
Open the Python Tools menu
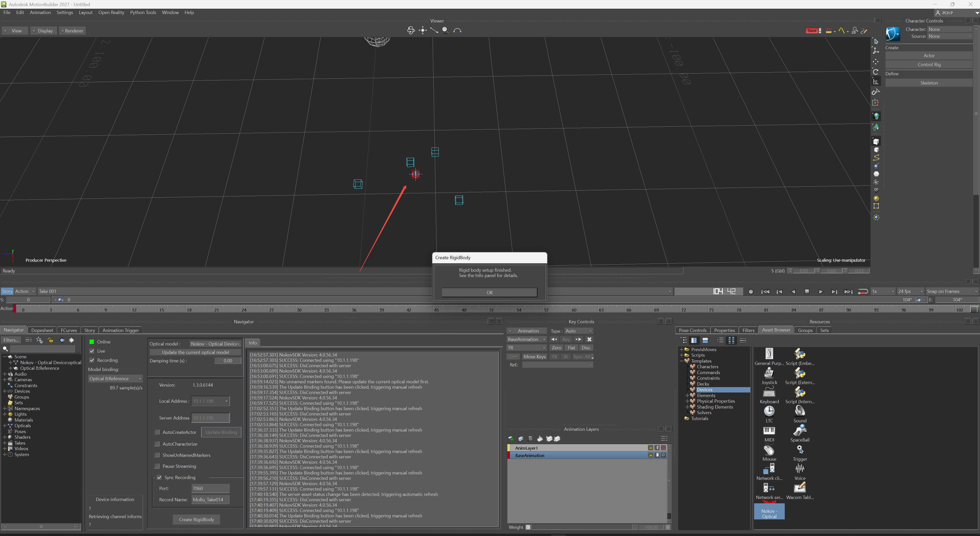click(143, 12)
